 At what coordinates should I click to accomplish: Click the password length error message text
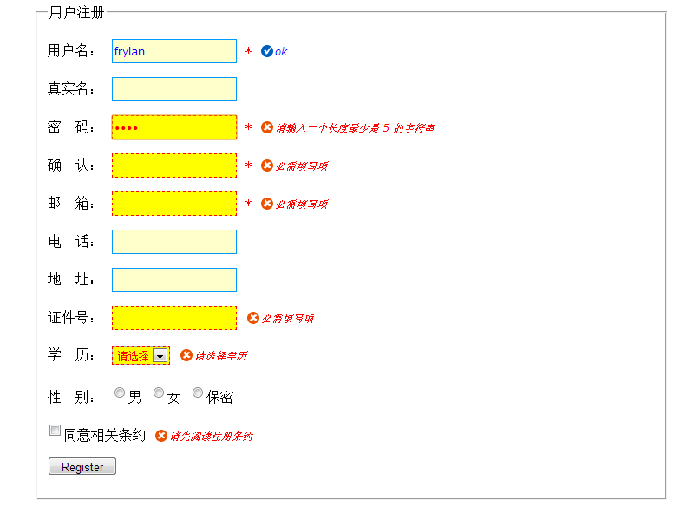click(355, 128)
